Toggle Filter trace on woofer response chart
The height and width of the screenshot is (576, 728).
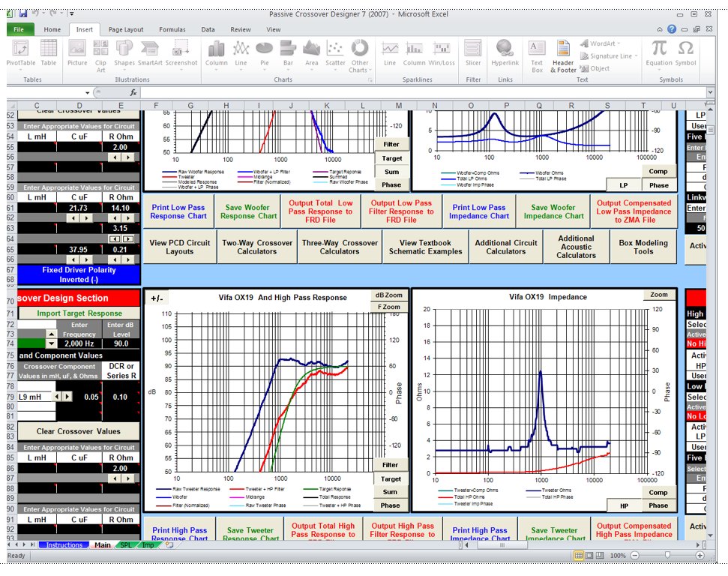click(391, 145)
